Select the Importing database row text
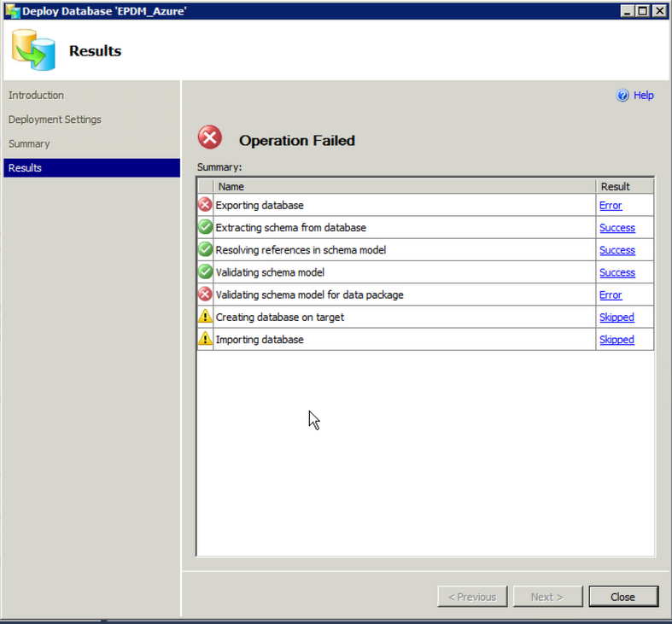This screenshot has width=672, height=624. [260, 340]
